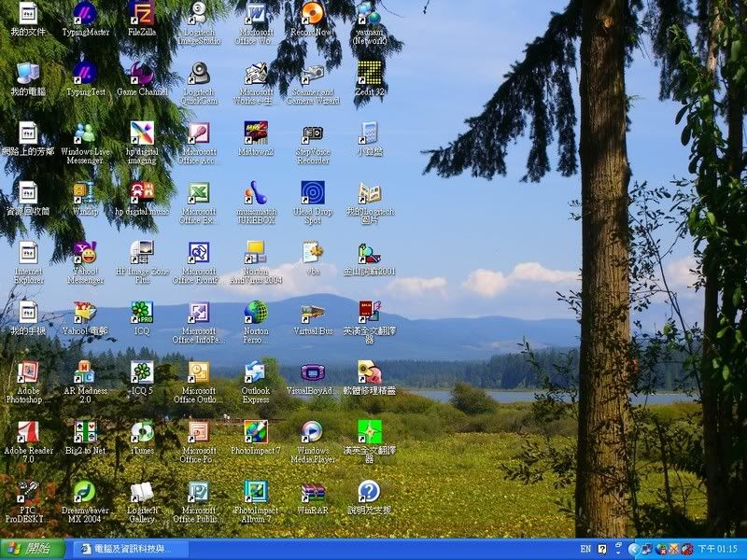
Task: Click the PhotoImpact Album 7 icon
Action: pos(256,492)
